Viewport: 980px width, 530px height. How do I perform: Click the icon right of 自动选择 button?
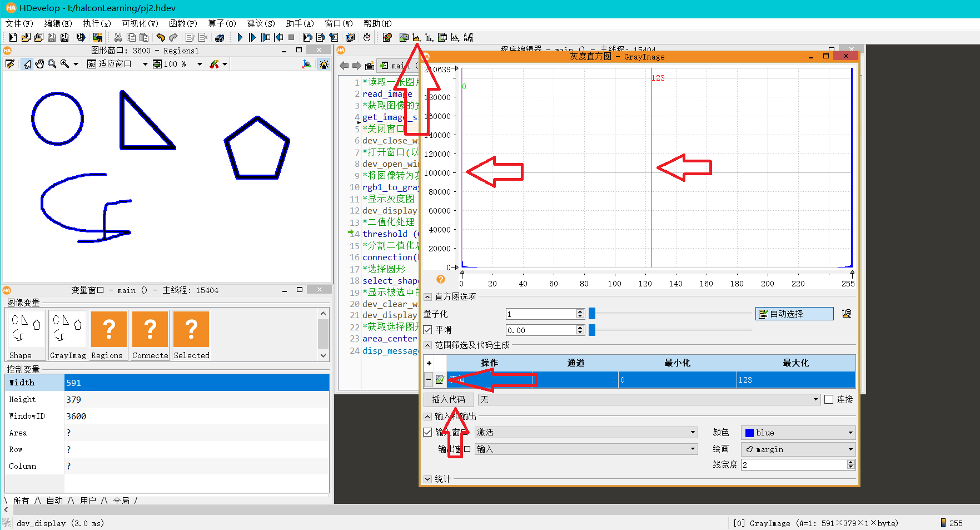[x=847, y=314]
